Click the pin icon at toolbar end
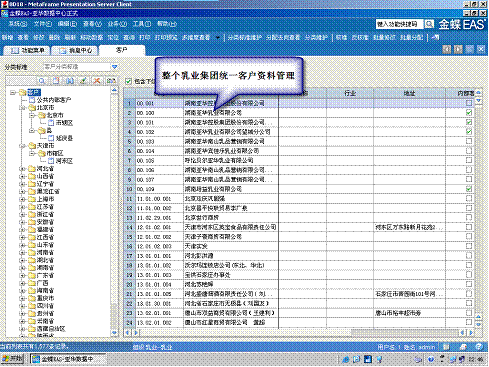The height and width of the screenshot is (367, 489). pyautogui.click(x=435, y=37)
